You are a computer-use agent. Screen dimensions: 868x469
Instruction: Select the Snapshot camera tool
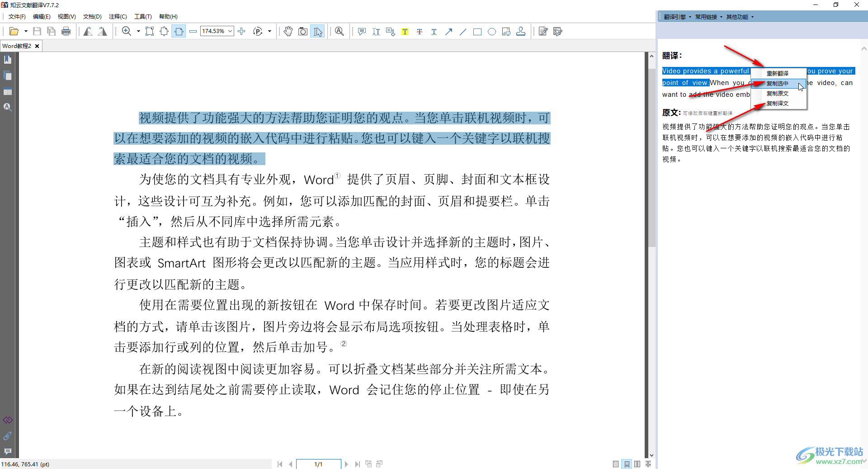coord(303,32)
